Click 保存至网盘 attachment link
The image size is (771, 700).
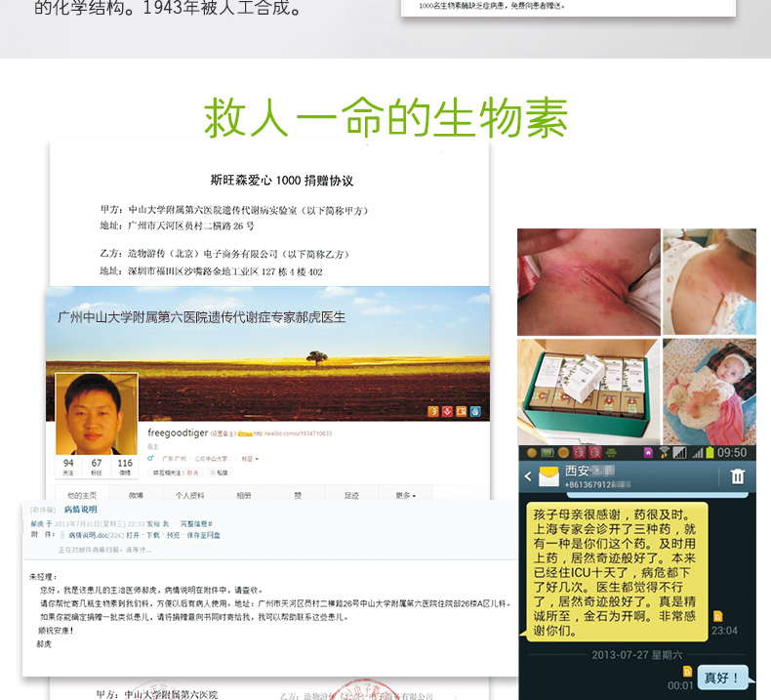coord(204,535)
